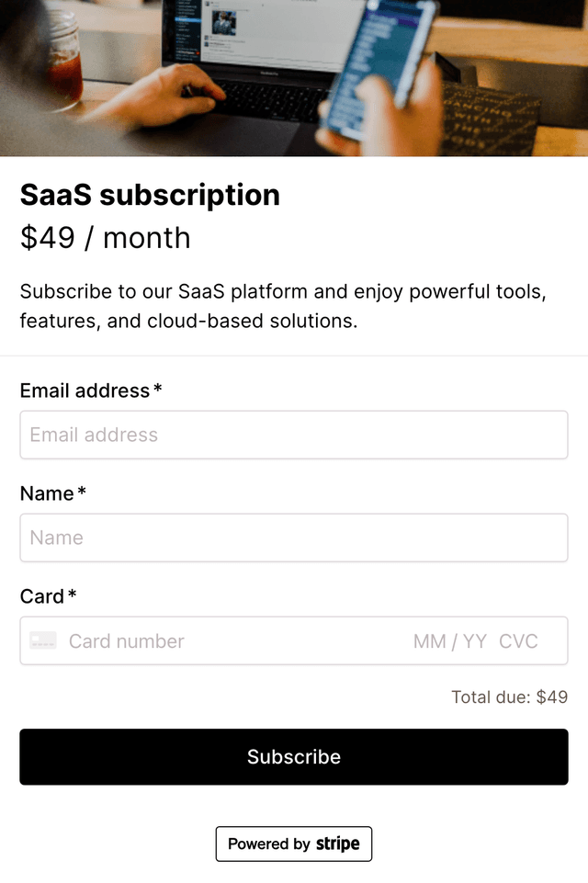The width and height of the screenshot is (588, 883).
Task: Select the Card number field
Action: coord(230,641)
